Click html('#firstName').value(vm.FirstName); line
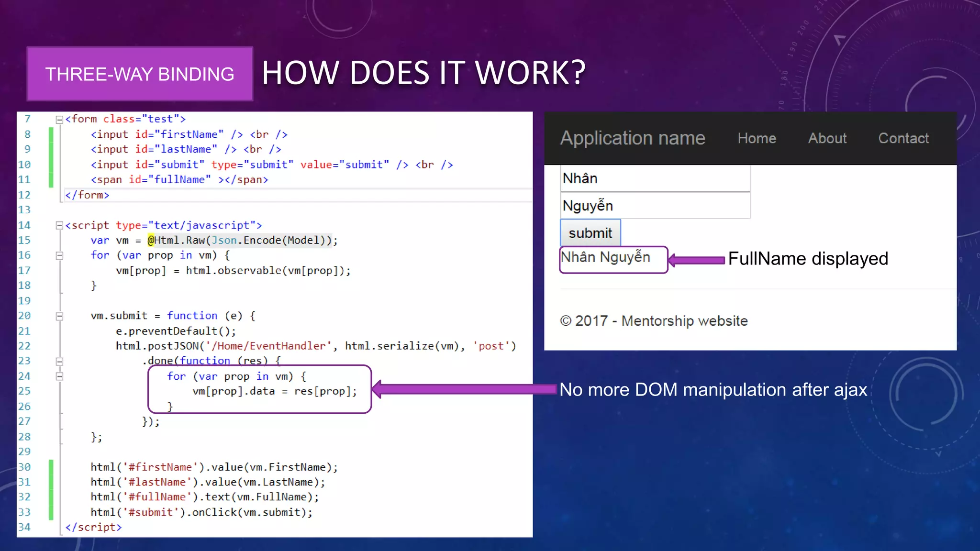Viewport: 980px width, 551px height. point(214,467)
